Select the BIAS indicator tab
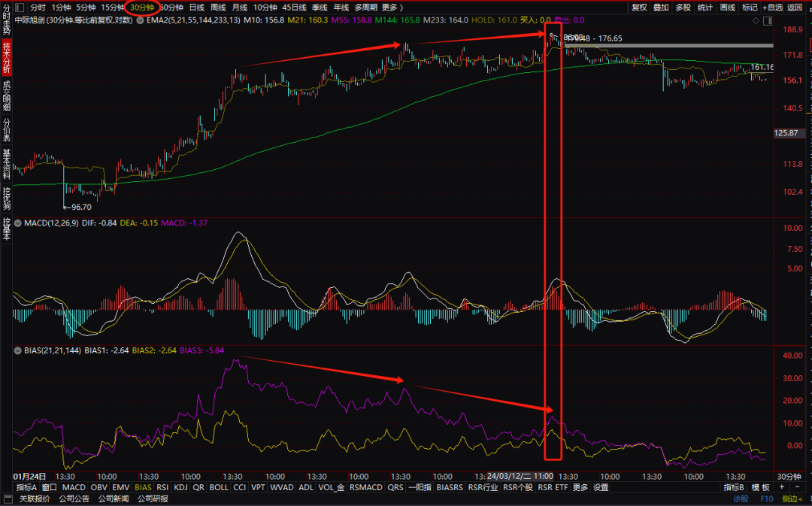 coord(143,487)
